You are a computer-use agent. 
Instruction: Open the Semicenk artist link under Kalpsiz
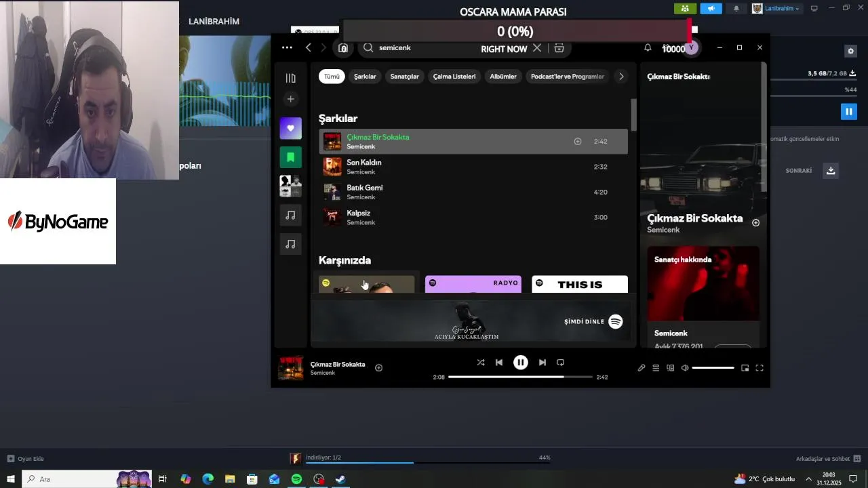point(361,222)
